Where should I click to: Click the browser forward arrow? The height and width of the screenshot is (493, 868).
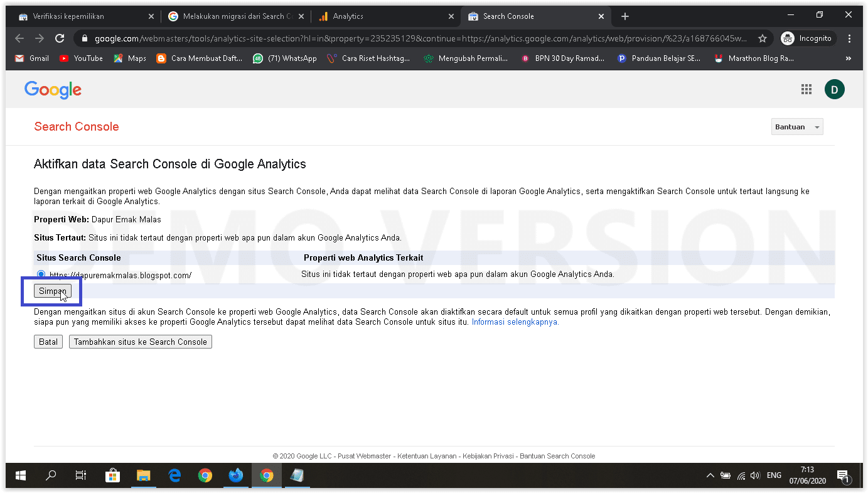coord(40,38)
